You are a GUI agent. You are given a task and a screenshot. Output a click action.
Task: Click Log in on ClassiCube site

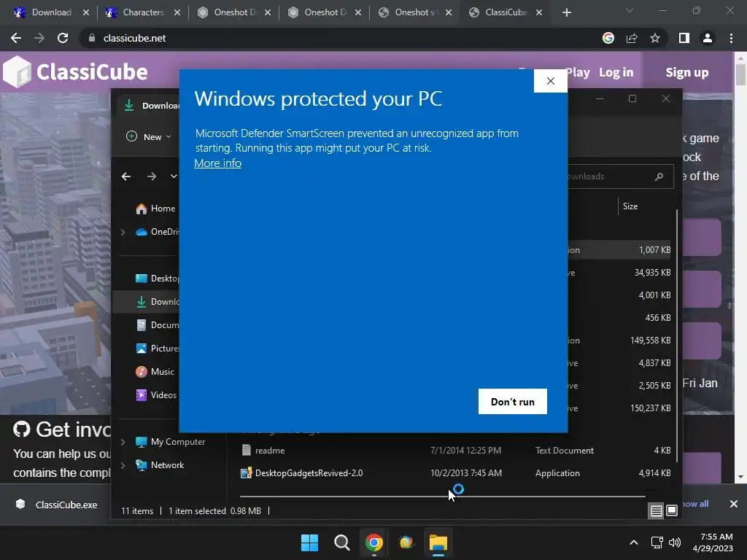pyautogui.click(x=616, y=72)
